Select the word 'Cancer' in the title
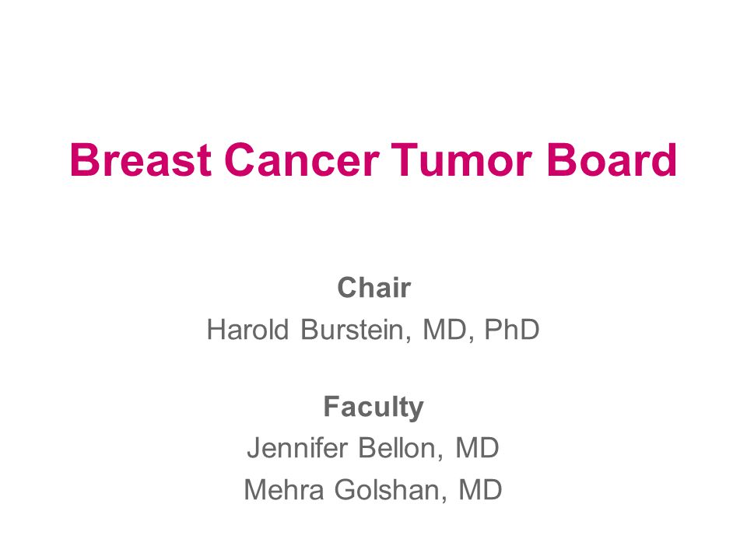This screenshot has height=560, width=747. click(302, 160)
